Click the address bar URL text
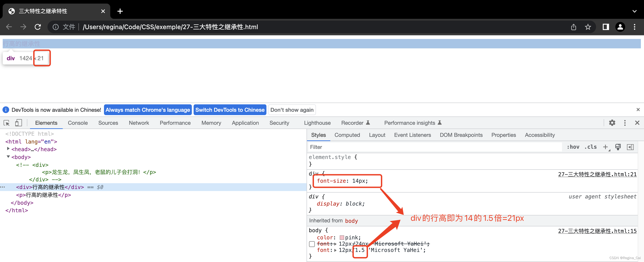The height and width of the screenshot is (262, 644). (x=170, y=27)
